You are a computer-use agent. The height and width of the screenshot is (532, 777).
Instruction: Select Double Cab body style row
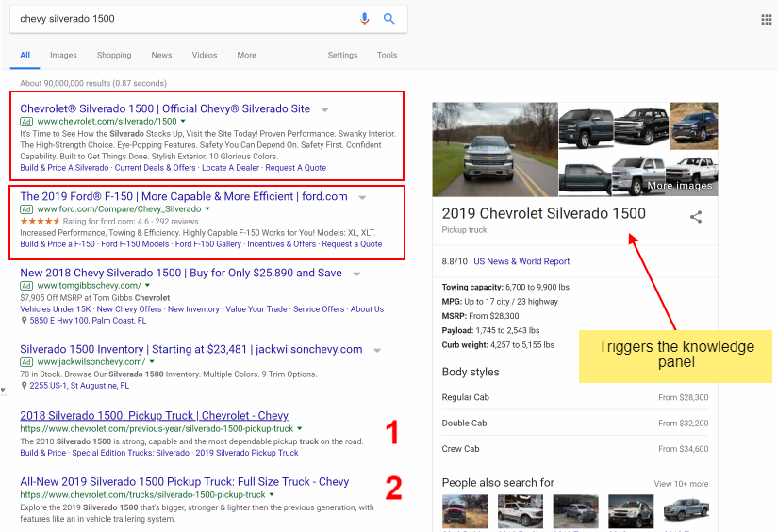pyautogui.click(x=575, y=423)
